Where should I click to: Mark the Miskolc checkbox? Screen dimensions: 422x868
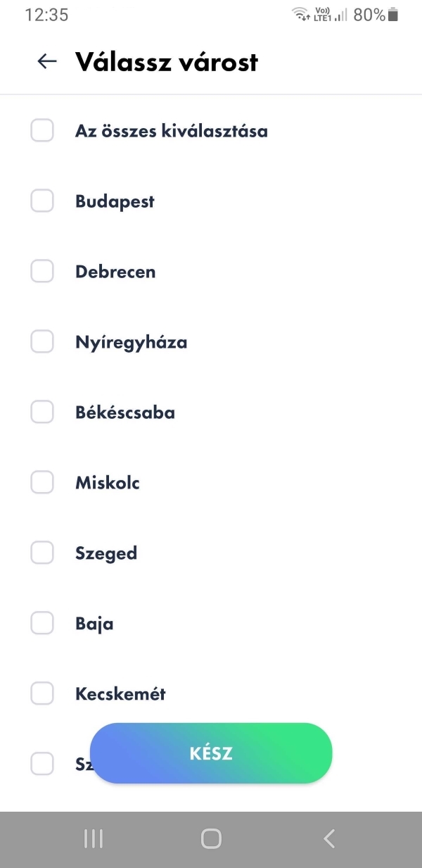click(x=42, y=483)
